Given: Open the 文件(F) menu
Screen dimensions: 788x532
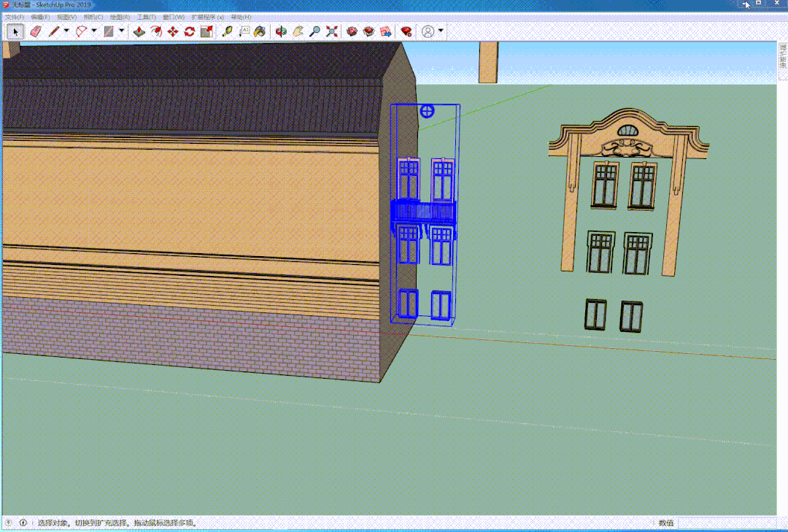Looking at the screenshot, I should 15,17.
